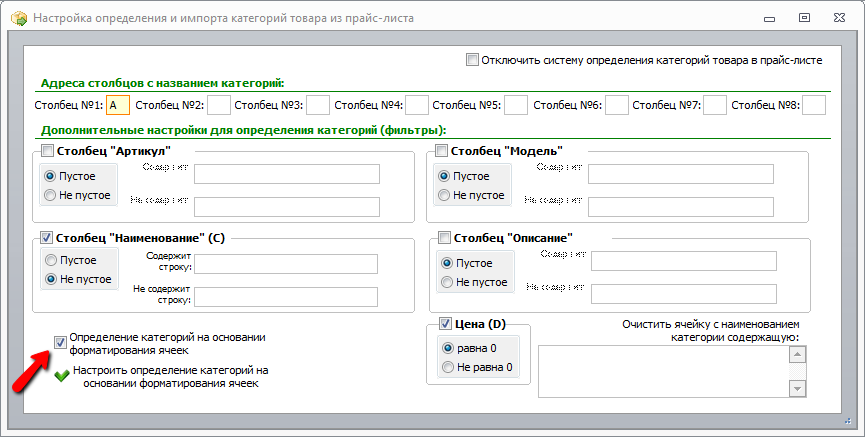This screenshot has width=865, height=437.
Task: Click the application icon in title bar
Action: tap(19, 18)
